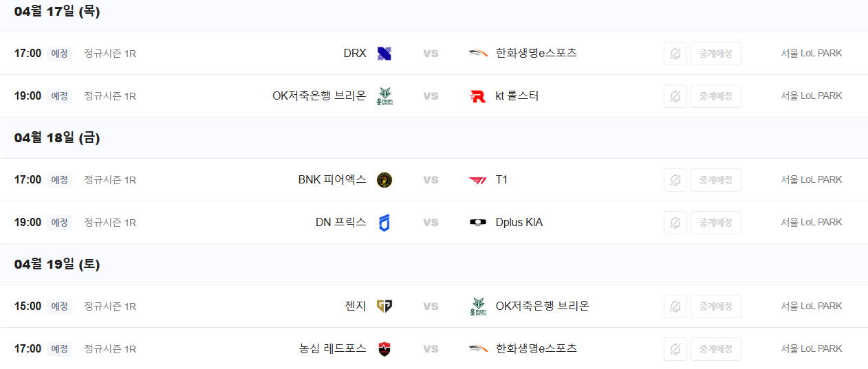Click the 농심 레드포스 team logo
Image resolution: width=868 pixels, height=369 pixels.
384,349
